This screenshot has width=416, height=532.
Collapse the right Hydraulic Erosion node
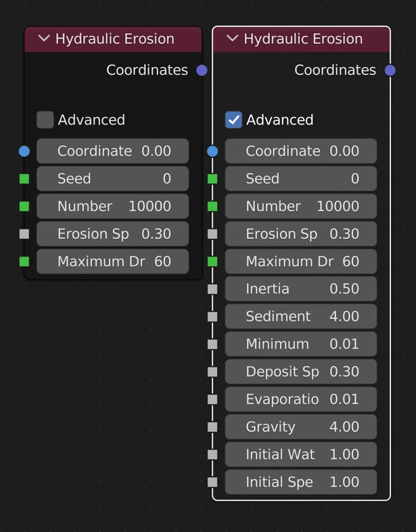(232, 39)
